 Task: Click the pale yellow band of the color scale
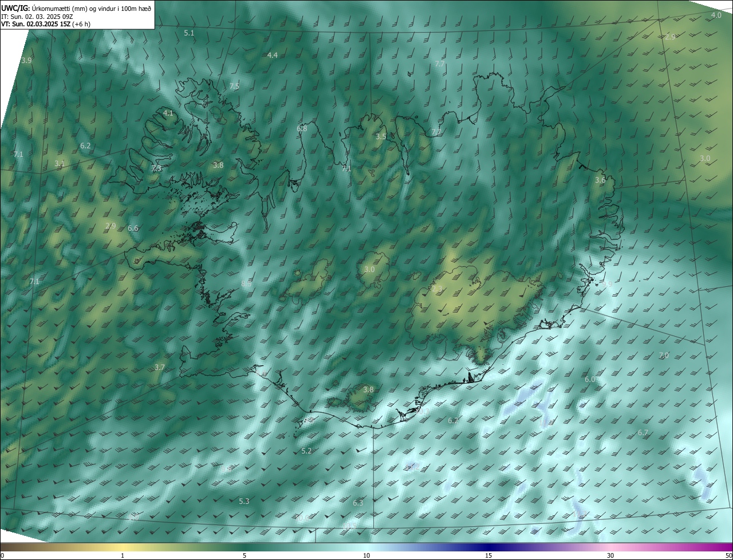[123, 547]
